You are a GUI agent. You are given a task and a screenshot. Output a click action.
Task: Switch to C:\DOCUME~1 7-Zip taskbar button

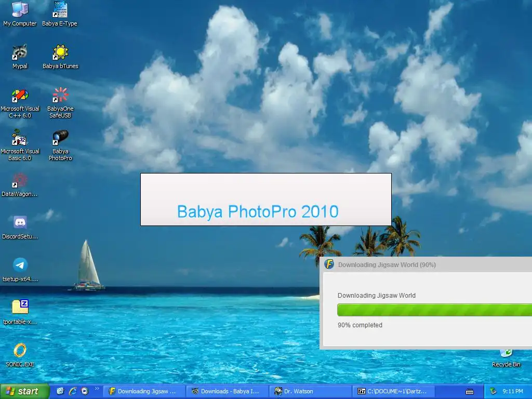[394, 391]
